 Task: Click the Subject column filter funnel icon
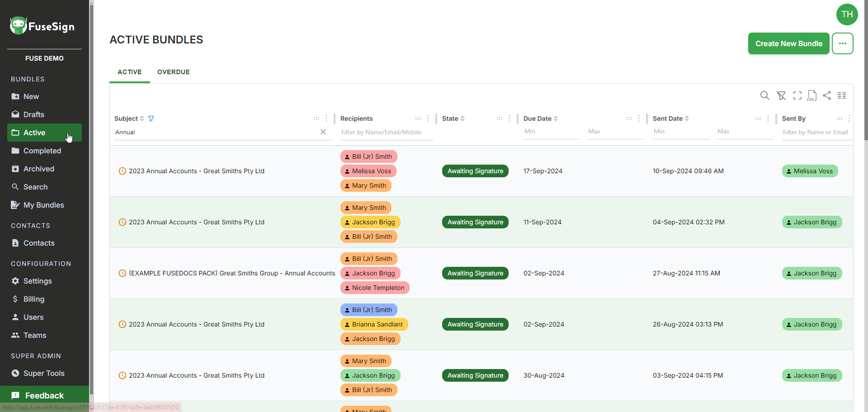[151, 118]
